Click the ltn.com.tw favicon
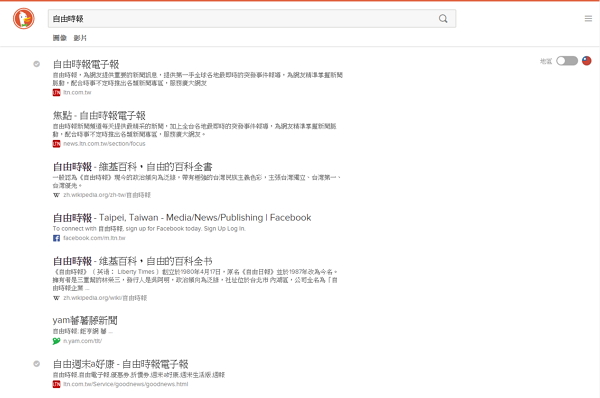Viewport: 600px width, 398px height. pos(56,92)
